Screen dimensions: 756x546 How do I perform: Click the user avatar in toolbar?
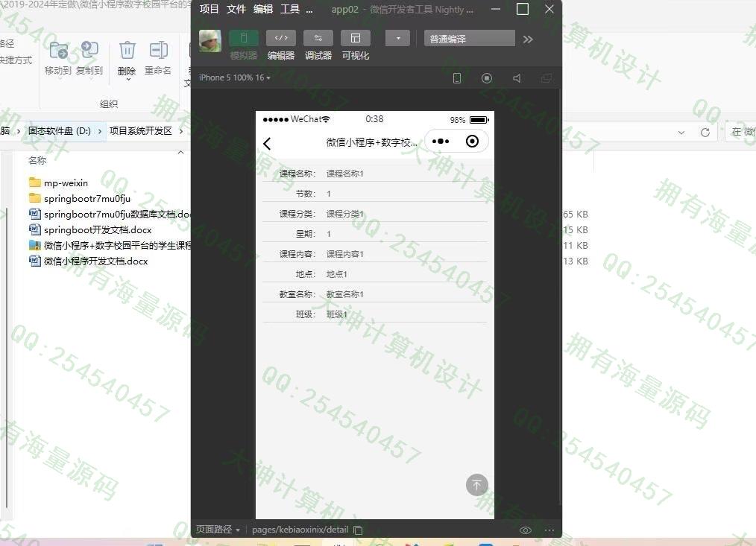(210, 40)
